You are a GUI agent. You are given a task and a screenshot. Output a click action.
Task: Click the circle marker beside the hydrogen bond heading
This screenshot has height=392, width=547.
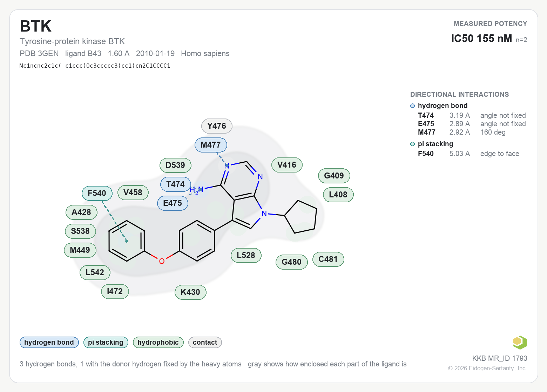pyautogui.click(x=413, y=106)
